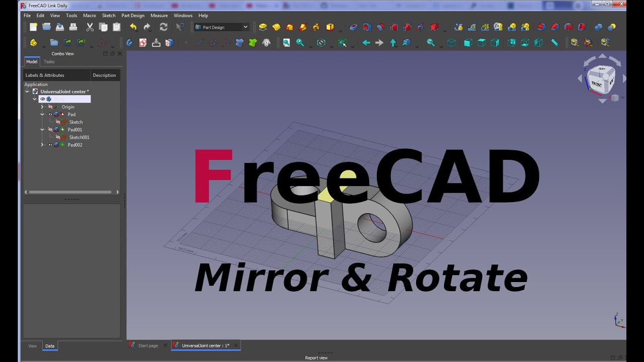Click the What's This help cursor icon
Image resolution: width=644 pixels, height=362 pixels.
click(181, 27)
